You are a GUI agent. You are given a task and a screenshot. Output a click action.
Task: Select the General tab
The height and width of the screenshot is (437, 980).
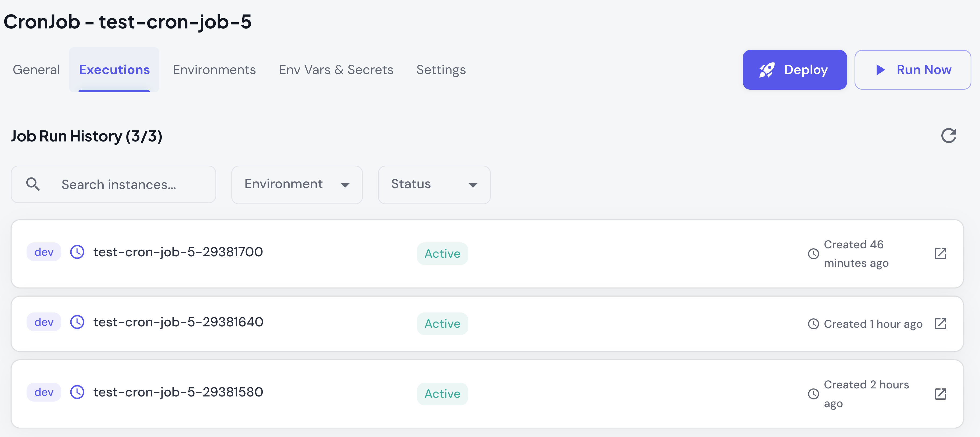point(36,70)
